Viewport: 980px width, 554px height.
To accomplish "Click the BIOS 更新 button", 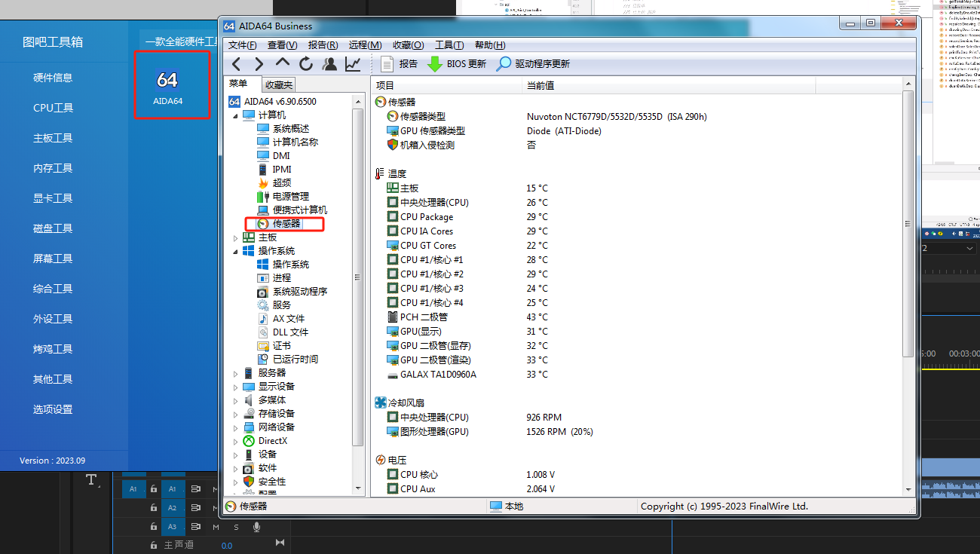I will [x=456, y=64].
